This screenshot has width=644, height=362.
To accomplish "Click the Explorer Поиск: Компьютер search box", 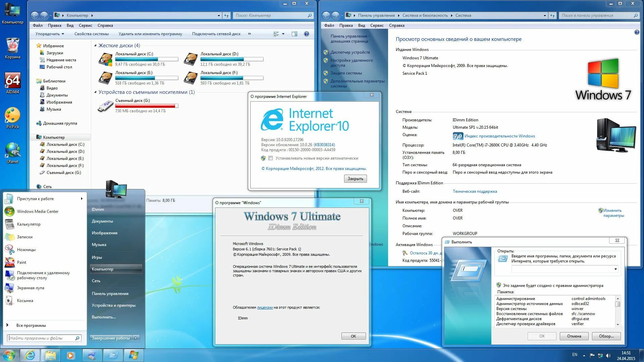I will click(273, 15).
